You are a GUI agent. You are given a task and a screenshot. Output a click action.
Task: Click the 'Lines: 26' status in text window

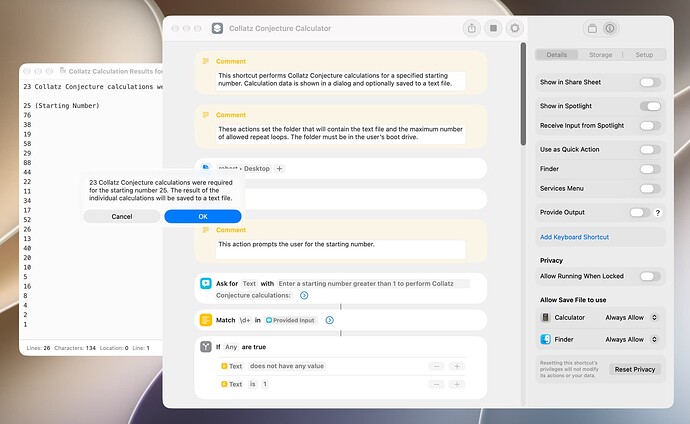click(38, 348)
